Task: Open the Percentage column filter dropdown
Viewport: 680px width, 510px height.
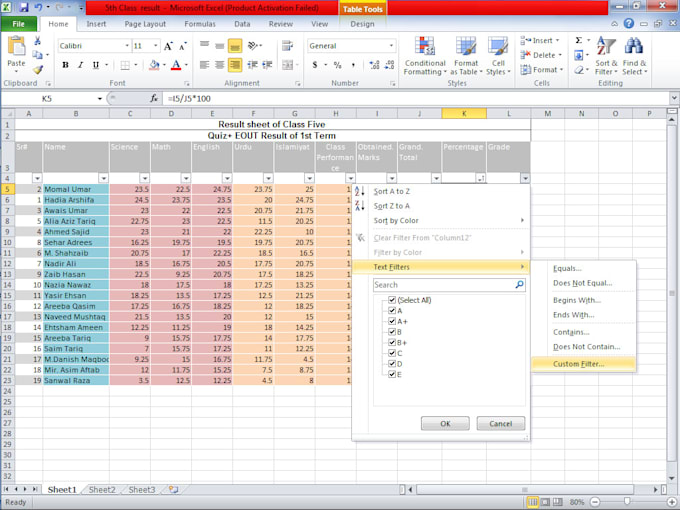Action: click(481, 178)
